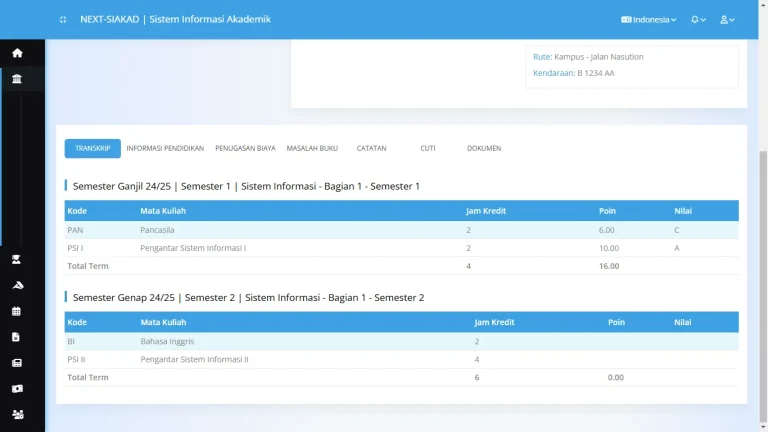Click the Bahasa Inggris course name
Screen dimensions: 768x432
point(167,341)
